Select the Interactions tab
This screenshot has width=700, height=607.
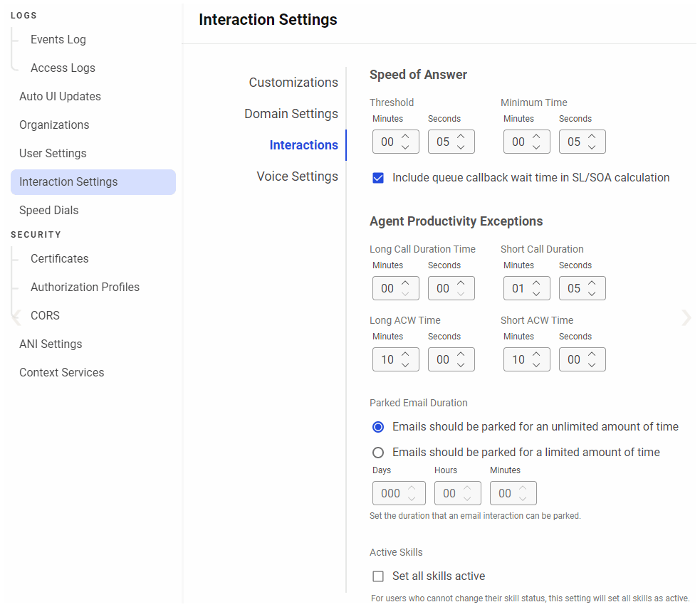coord(303,145)
